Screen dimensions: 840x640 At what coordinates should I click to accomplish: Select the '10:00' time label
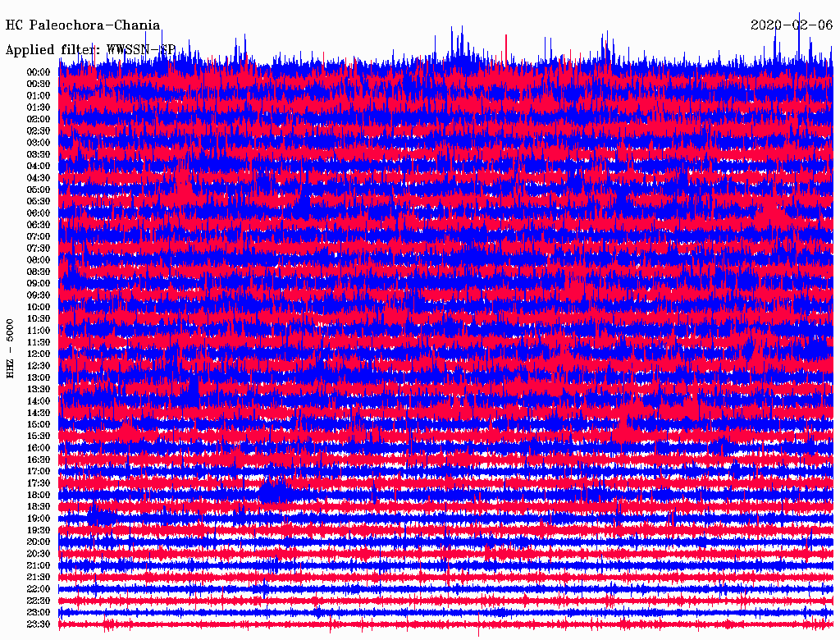point(39,307)
